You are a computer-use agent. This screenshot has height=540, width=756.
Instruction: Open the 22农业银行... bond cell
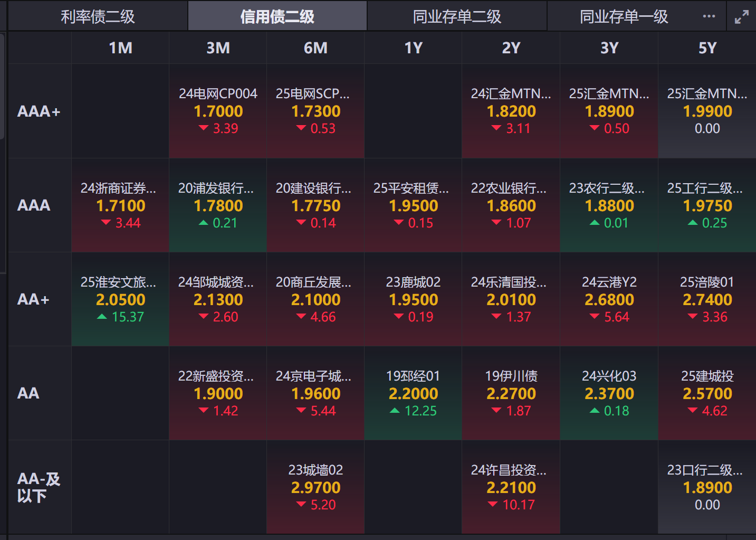511,205
